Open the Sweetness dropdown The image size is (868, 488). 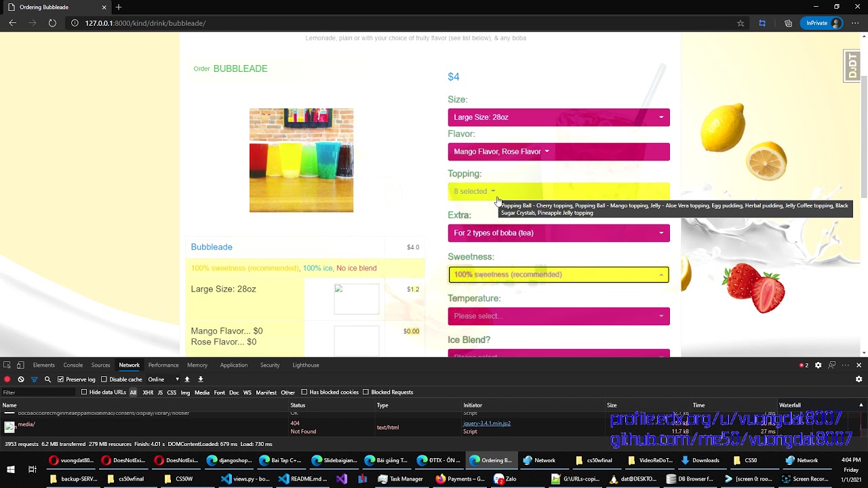pos(559,274)
